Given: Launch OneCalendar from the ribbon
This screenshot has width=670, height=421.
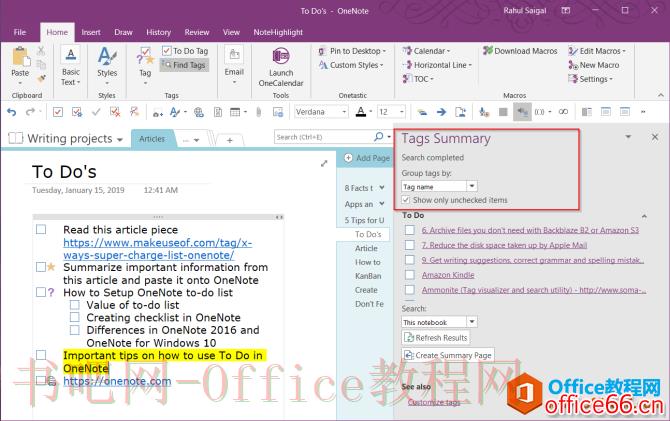Looking at the screenshot, I should tap(281, 67).
